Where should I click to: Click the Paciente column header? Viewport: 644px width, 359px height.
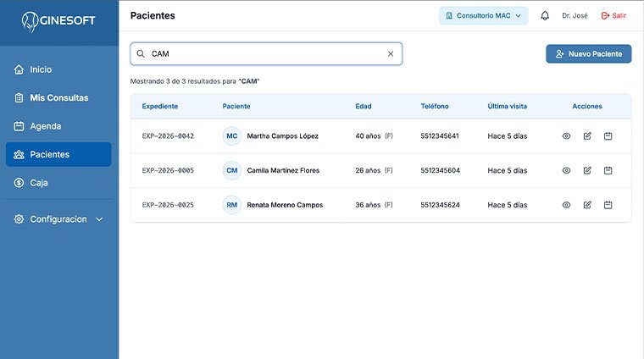tap(236, 107)
